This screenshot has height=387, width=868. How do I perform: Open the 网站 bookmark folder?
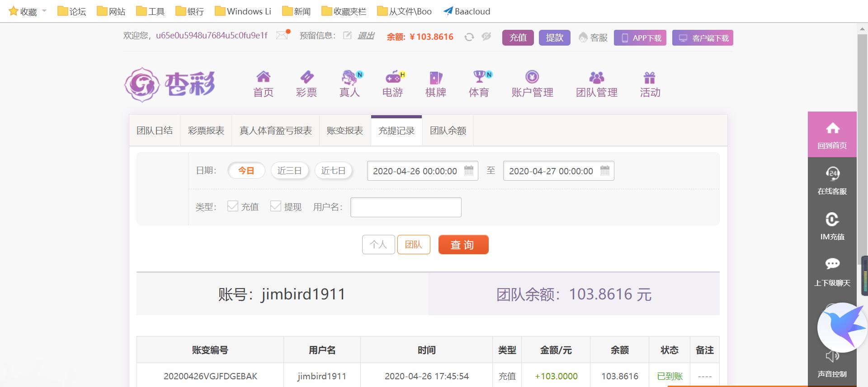(111, 11)
